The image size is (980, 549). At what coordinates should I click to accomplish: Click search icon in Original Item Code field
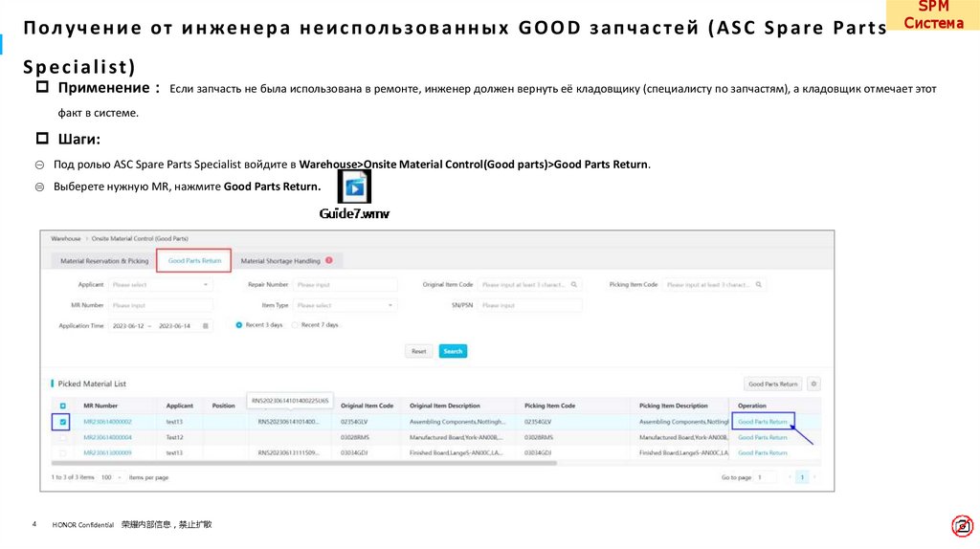coord(574,285)
